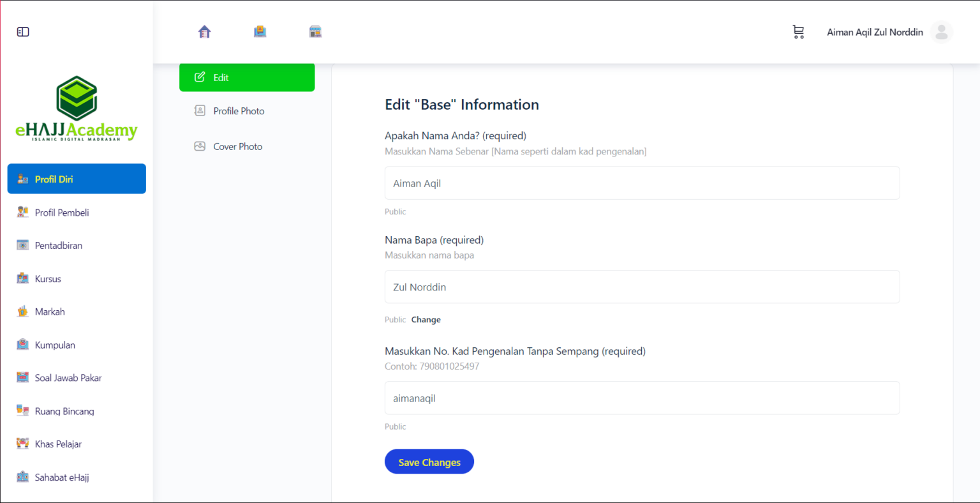Viewport: 980px width, 503px height.
Task: Open the Aiman Aqil Zul Norddin account menu
Action: pos(875,32)
